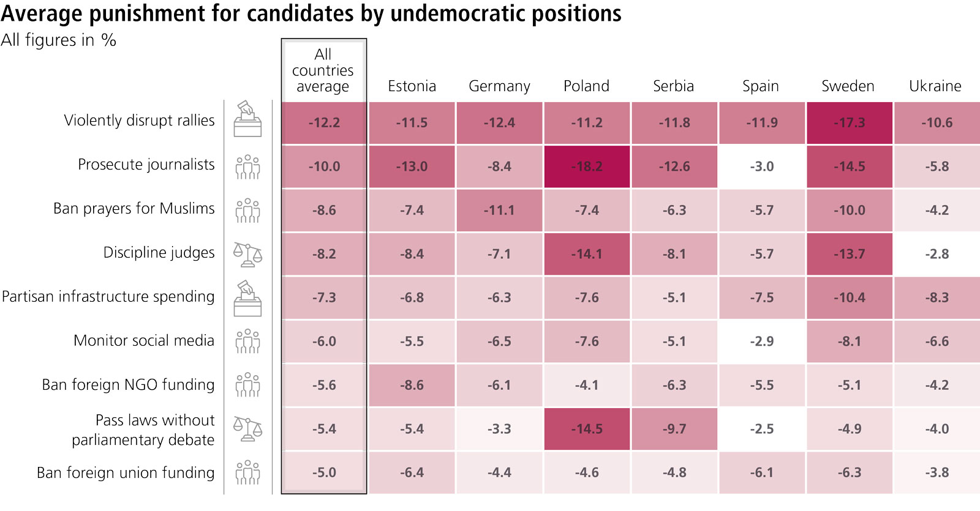Click Poland's -18.2 Prosecute journalists cell
Image resolution: width=980 pixels, height=511 pixels.
(x=587, y=166)
